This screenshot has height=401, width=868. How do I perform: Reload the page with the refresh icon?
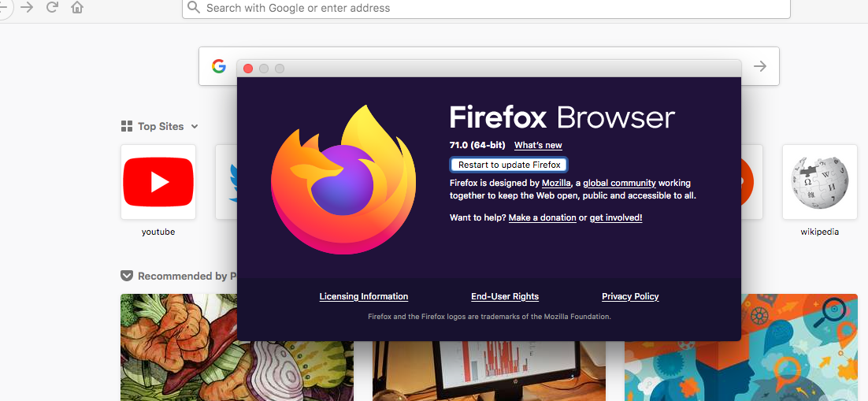[x=52, y=7]
